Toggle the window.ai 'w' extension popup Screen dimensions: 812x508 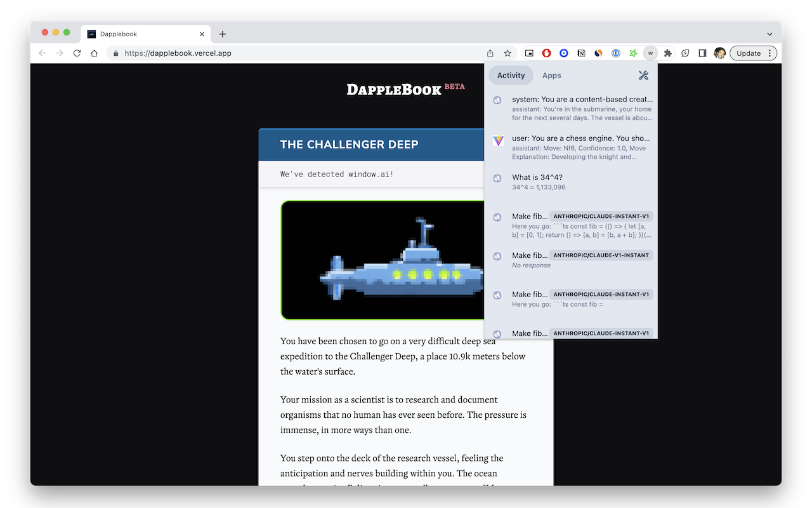pyautogui.click(x=650, y=53)
